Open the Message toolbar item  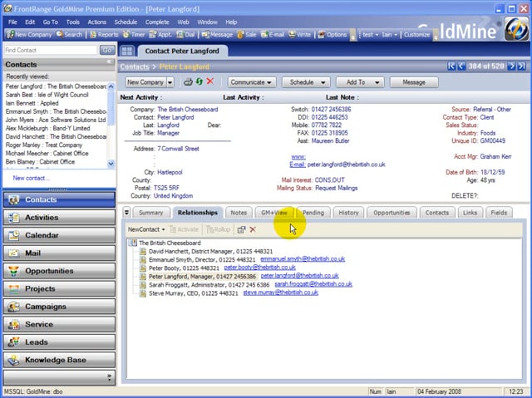tap(217, 35)
